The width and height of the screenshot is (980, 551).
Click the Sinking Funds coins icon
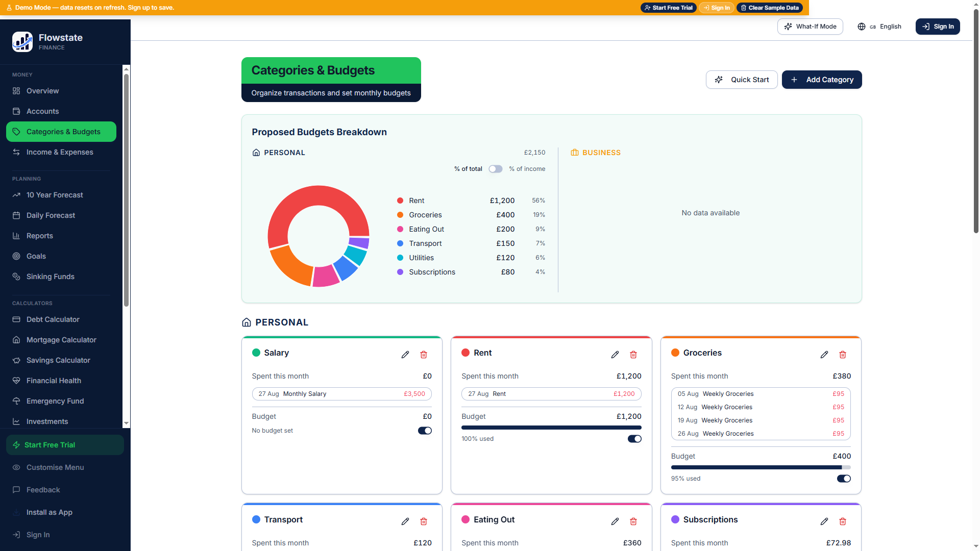click(x=16, y=277)
